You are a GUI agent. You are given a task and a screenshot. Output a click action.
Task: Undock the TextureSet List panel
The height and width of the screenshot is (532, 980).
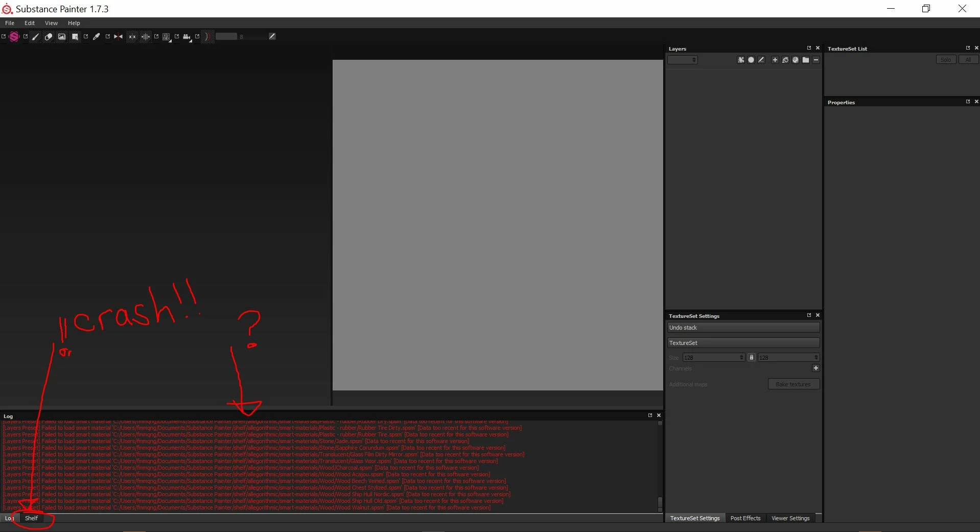968,48
